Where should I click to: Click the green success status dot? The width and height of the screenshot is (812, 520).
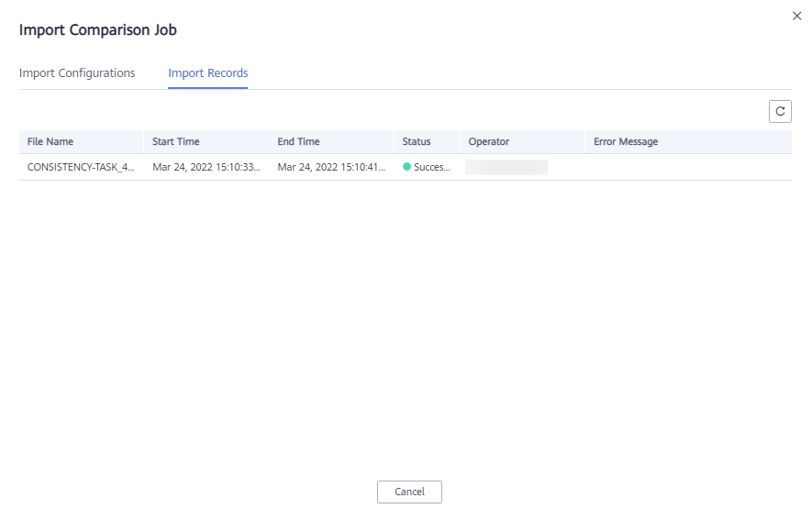406,167
